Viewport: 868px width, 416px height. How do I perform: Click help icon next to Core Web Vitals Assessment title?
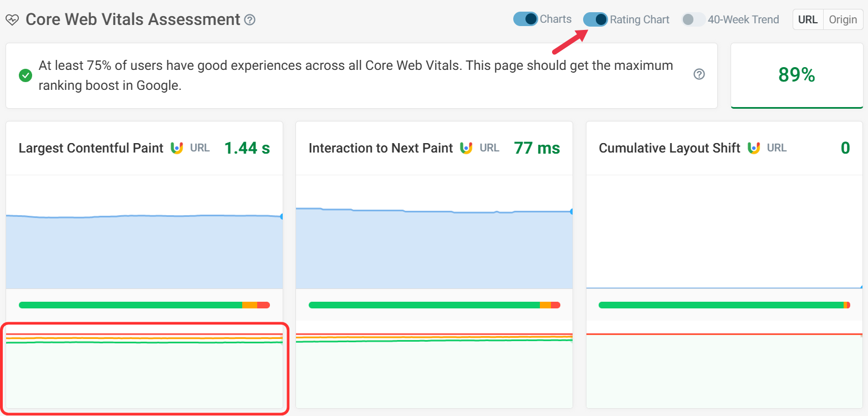pyautogui.click(x=250, y=20)
